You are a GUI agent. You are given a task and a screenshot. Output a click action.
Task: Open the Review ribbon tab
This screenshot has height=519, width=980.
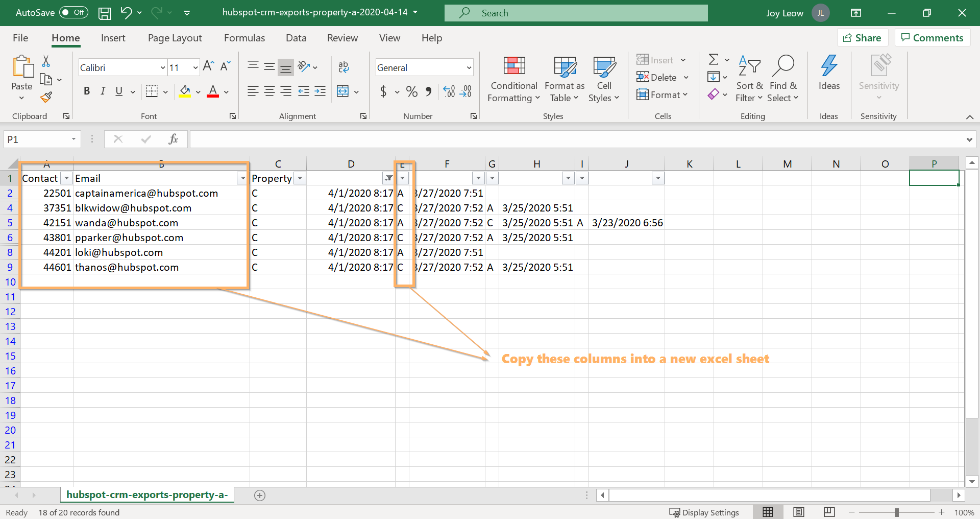click(342, 37)
